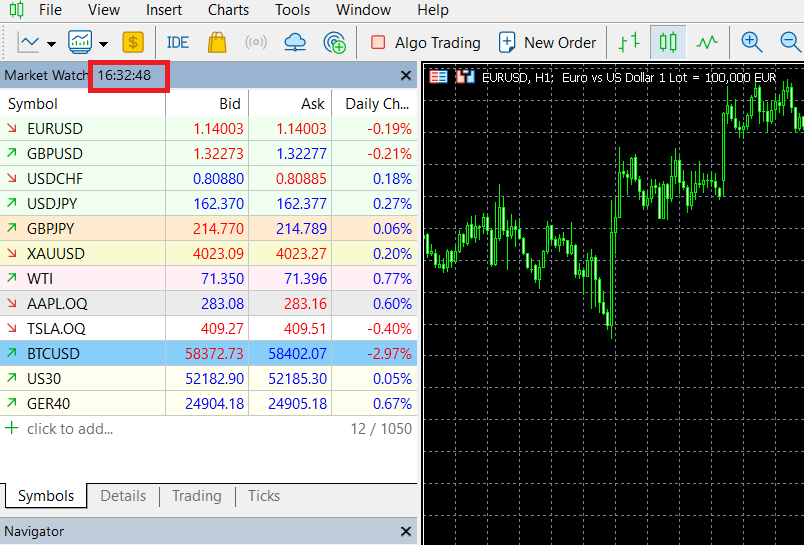Open the File menu
Viewport: 804px width, 545px height.
click(x=50, y=10)
